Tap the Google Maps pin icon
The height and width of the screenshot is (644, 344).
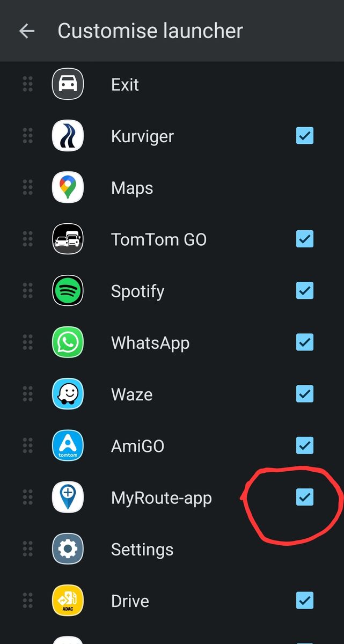(x=68, y=188)
